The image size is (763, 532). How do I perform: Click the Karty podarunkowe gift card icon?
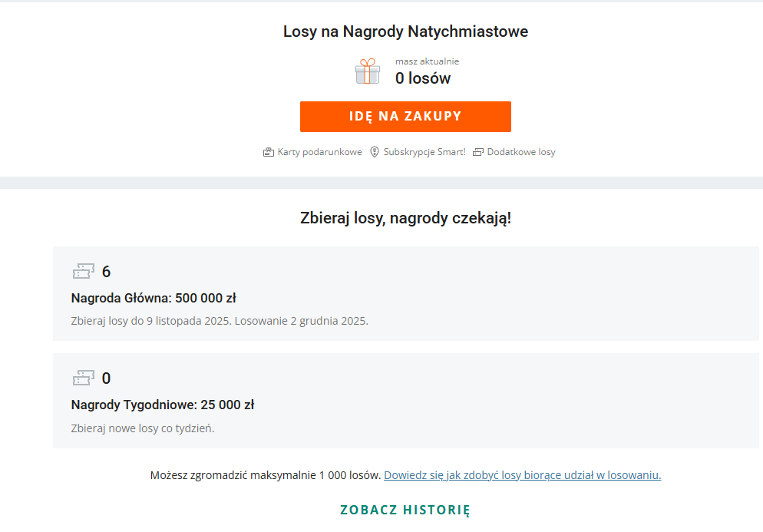[x=269, y=152]
